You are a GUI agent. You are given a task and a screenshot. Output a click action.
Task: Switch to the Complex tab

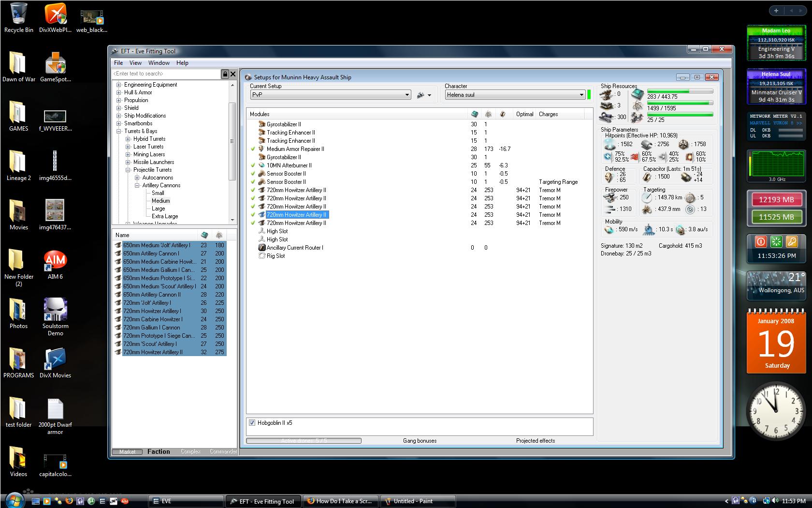click(190, 452)
